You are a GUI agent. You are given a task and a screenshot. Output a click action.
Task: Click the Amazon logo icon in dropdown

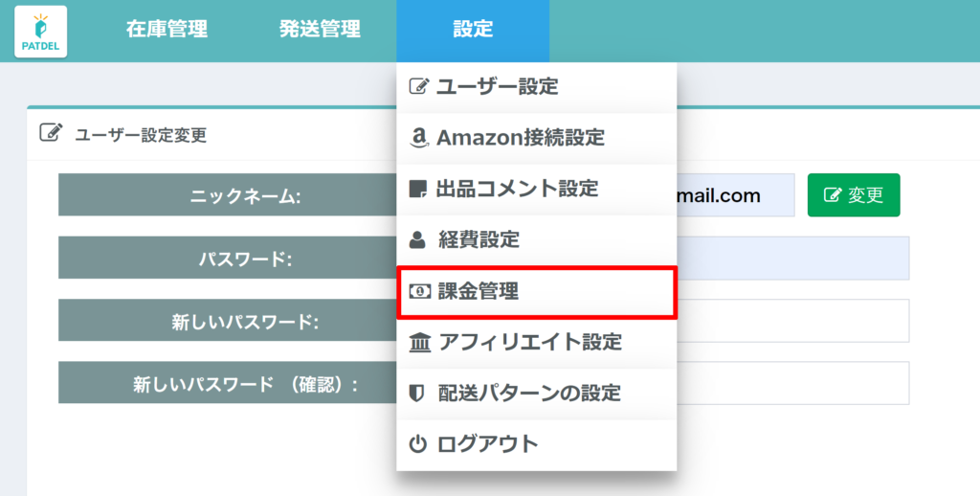pyautogui.click(x=418, y=138)
